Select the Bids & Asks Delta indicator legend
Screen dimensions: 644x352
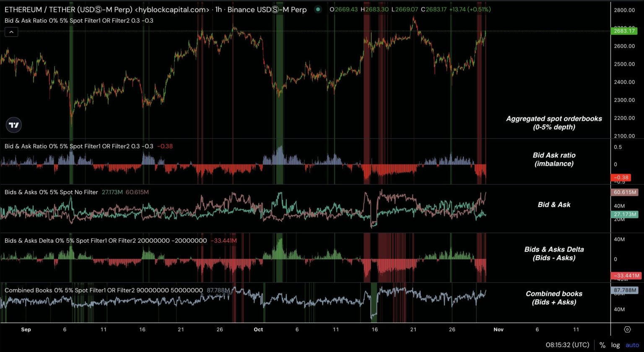(x=106, y=241)
